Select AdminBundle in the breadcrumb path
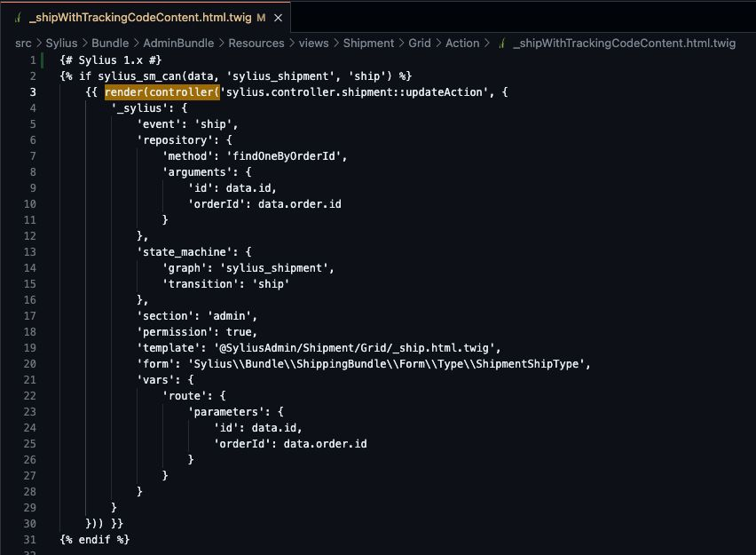The height and width of the screenshot is (555, 756). [x=177, y=43]
